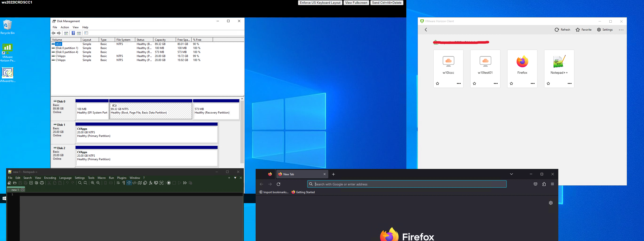Image resolution: width=644 pixels, height=241 pixels.
Task: Open options menu for Firefox tile
Action: pos(533,84)
